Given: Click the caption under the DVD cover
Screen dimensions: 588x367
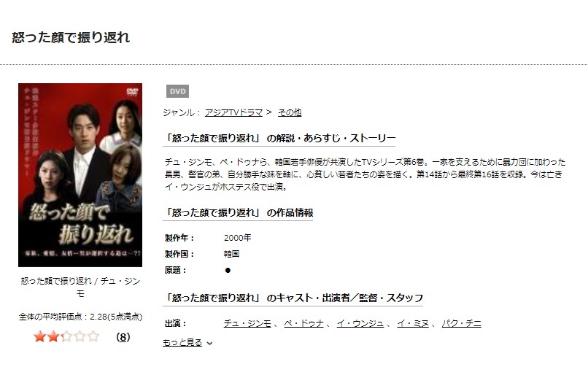Looking at the screenshot, I should point(80,287).
